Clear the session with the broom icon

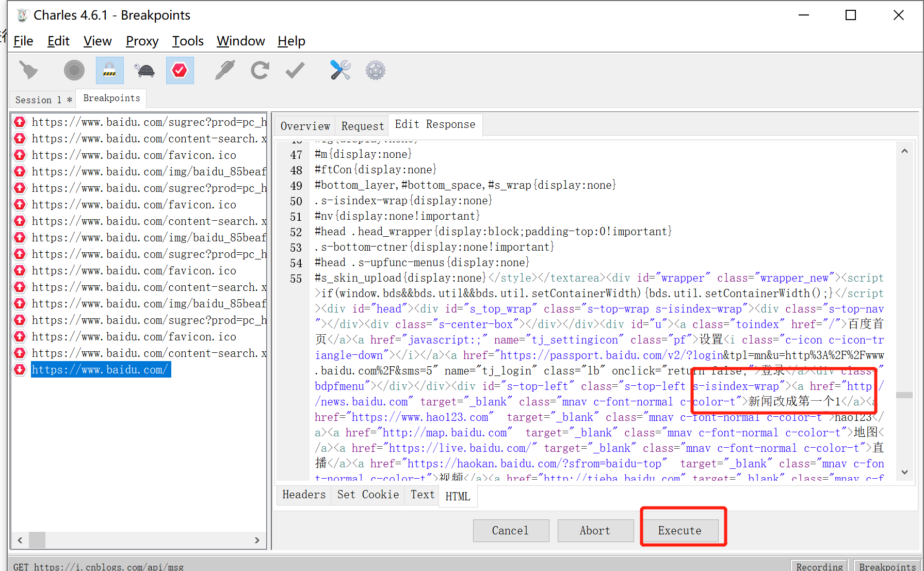(x=28, y=70)
